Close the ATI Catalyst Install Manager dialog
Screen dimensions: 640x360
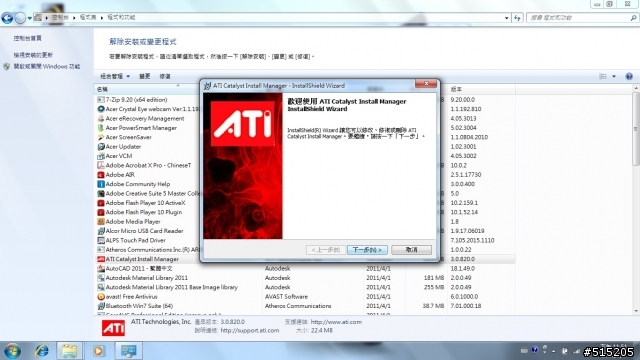426,84
